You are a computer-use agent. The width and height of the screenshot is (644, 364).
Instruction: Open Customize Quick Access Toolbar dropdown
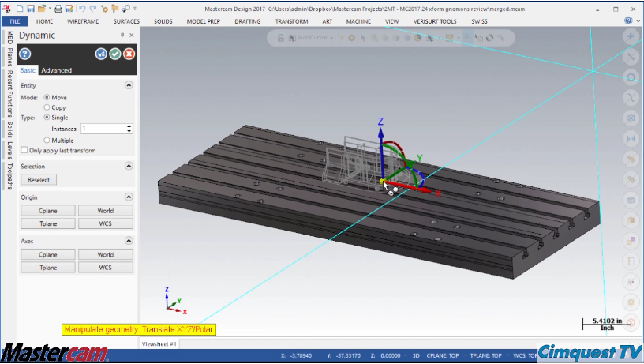(x=135, y=9)
